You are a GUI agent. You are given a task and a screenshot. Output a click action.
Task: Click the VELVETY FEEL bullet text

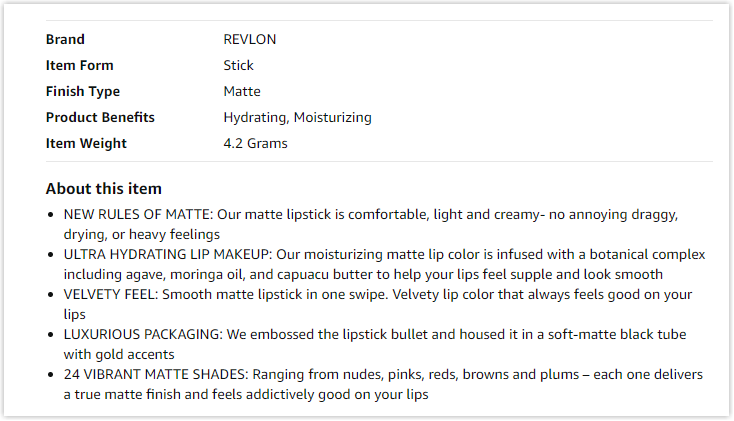point(378,304)
